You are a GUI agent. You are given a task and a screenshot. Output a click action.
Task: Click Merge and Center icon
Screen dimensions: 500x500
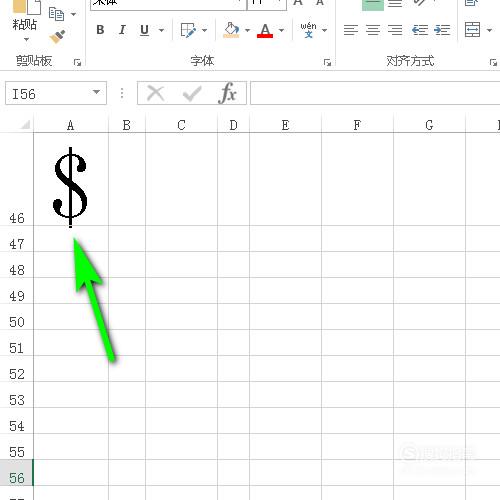(x=473, y=30)
